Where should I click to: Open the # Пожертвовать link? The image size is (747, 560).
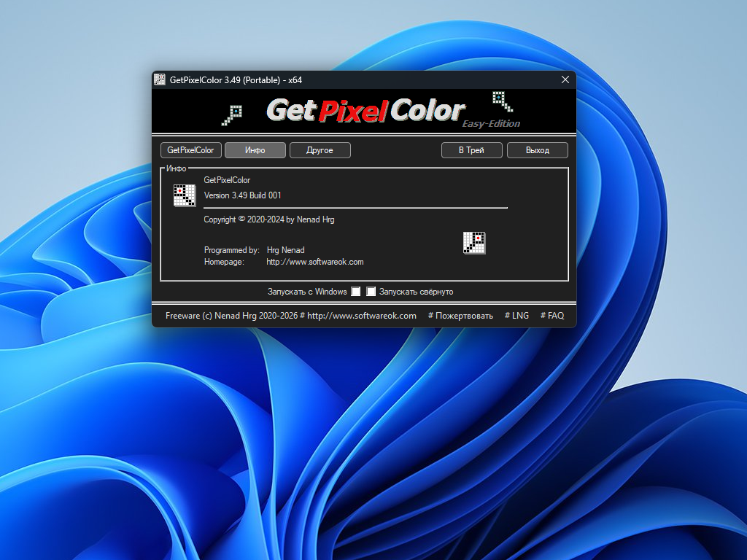pos(460,316)
